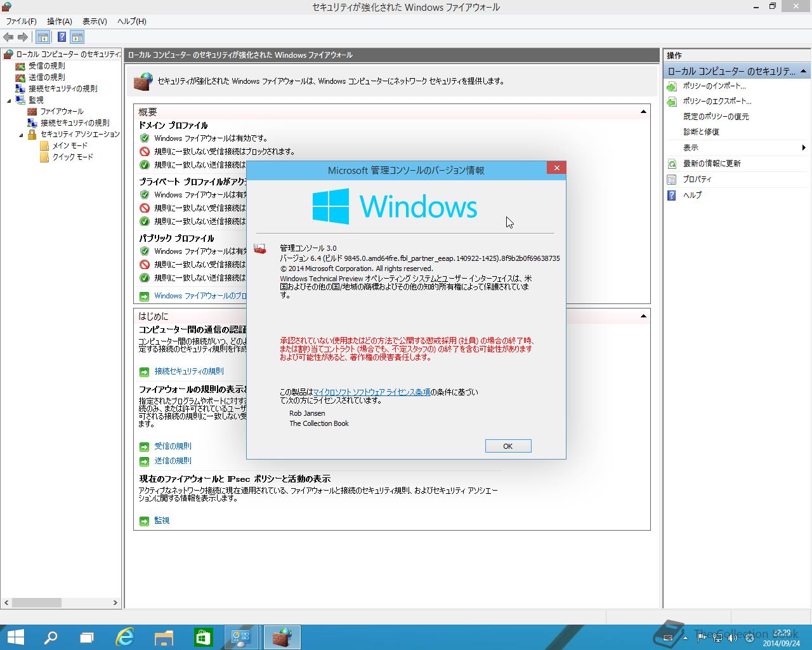Toggle the console tree pane toolbar icon
Viewport: 812px width, 650px height.
click(43, 37)
